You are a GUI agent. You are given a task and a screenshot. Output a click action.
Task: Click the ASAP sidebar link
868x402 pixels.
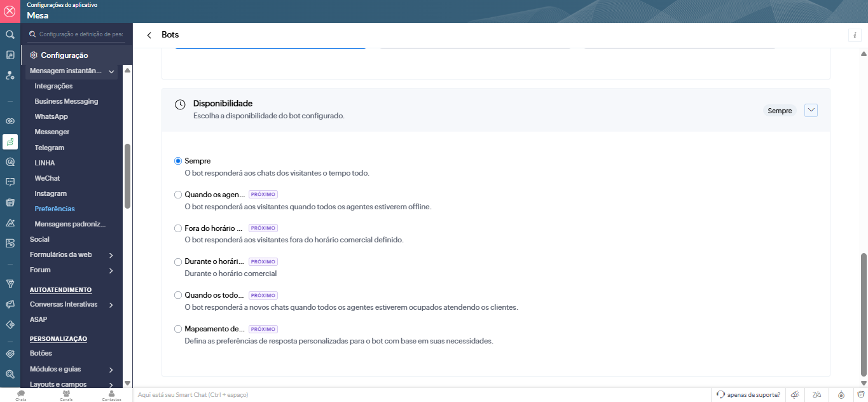point(38,319)
